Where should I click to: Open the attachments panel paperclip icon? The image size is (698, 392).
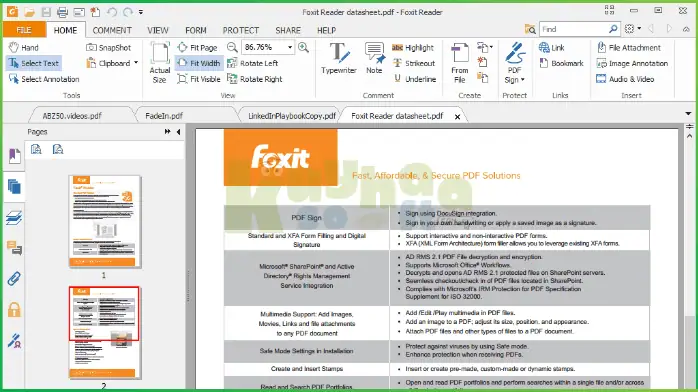point(14,279)
